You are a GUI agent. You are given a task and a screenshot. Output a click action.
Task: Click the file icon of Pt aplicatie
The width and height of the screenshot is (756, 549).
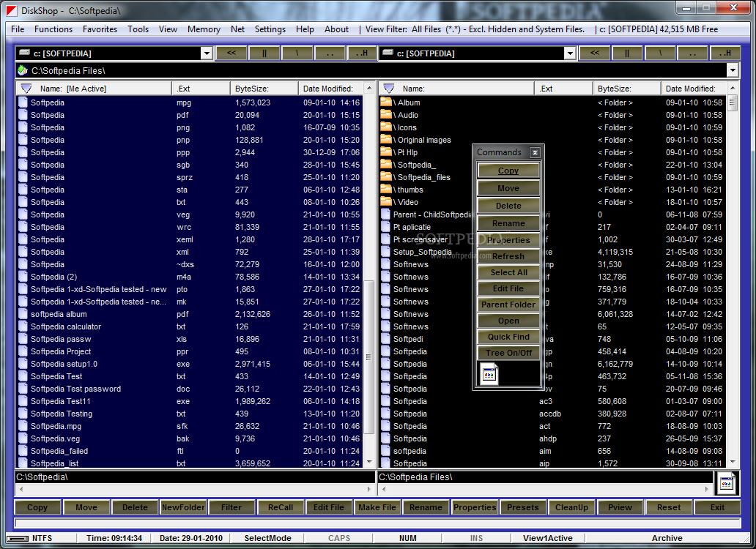[385, 227]
